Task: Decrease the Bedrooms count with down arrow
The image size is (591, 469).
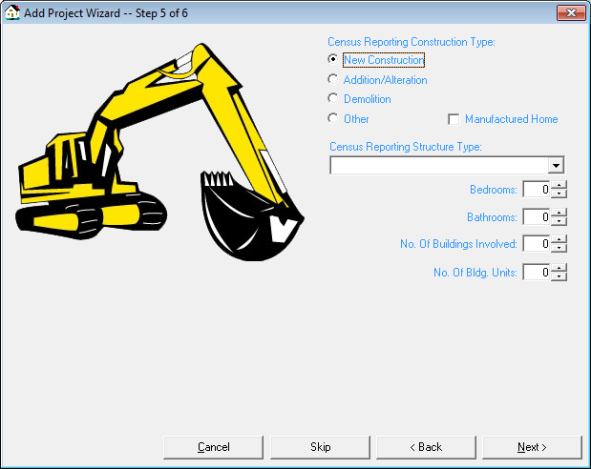Action: pyautogui.click(x=559, y=193)
